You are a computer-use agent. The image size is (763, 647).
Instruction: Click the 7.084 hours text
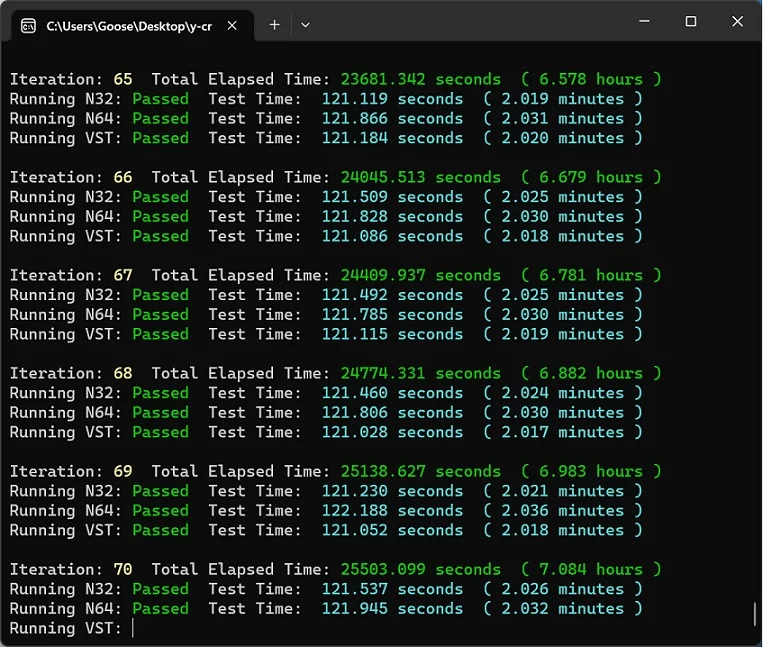coord(591,569)
